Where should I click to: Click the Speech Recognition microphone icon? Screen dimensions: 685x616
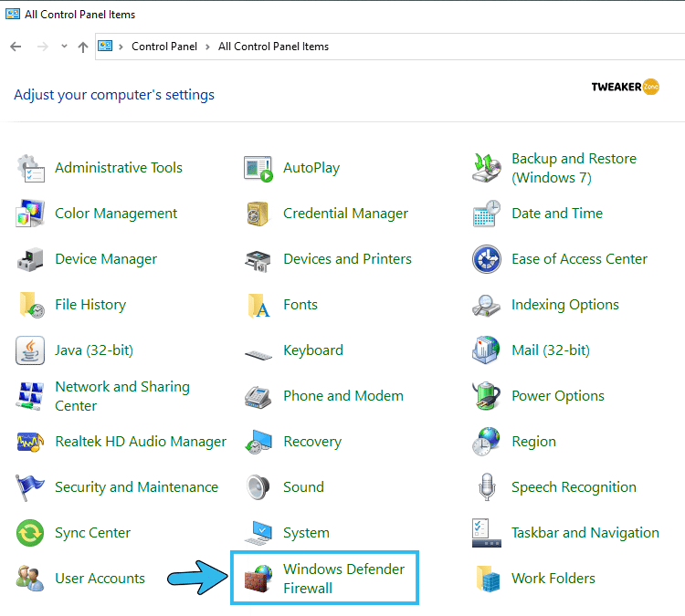click(x=487, y=487)
